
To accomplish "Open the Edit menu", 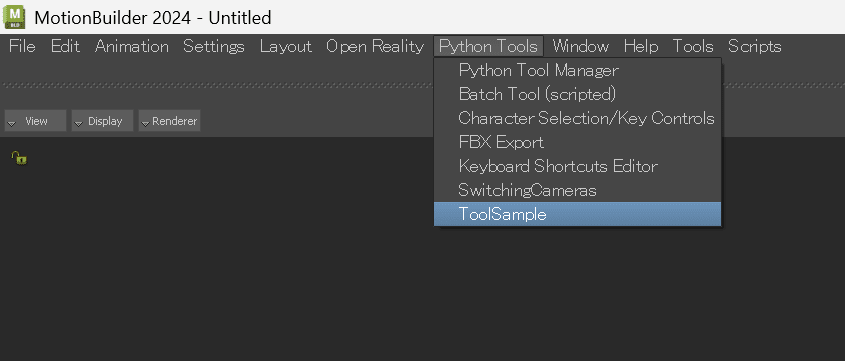I will [x=65, y=46].
